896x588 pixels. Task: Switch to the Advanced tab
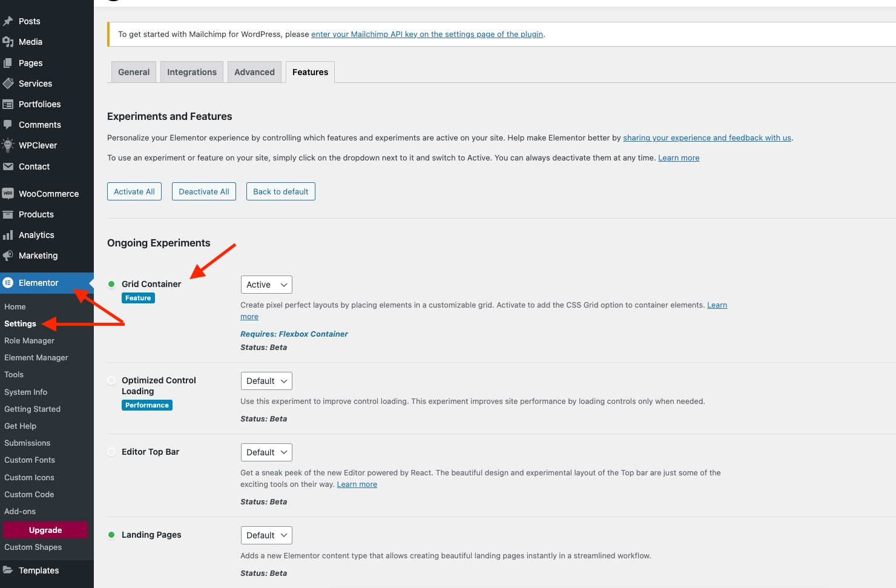[254, 72]
